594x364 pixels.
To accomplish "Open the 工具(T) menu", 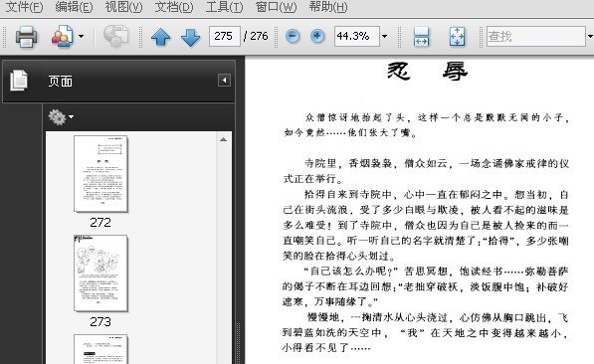I will [x=224, y=7].
